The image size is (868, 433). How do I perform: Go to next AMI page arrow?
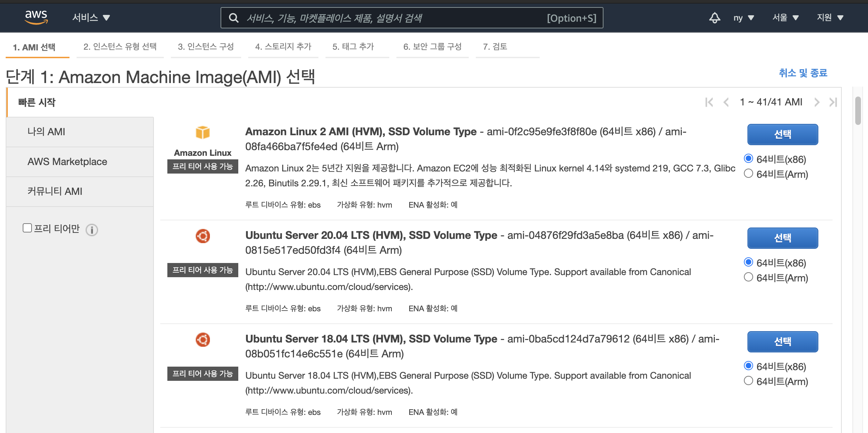click(817, 102)
